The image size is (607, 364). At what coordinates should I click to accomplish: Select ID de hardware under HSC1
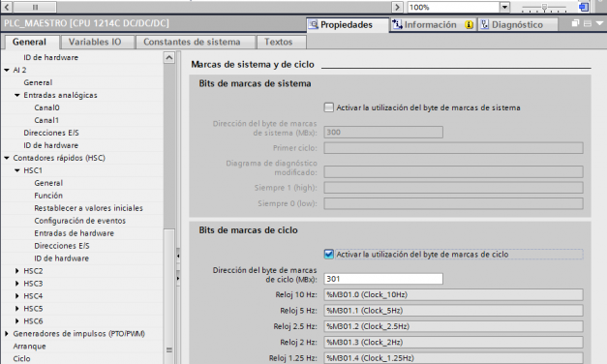click(x=62, y=258)
